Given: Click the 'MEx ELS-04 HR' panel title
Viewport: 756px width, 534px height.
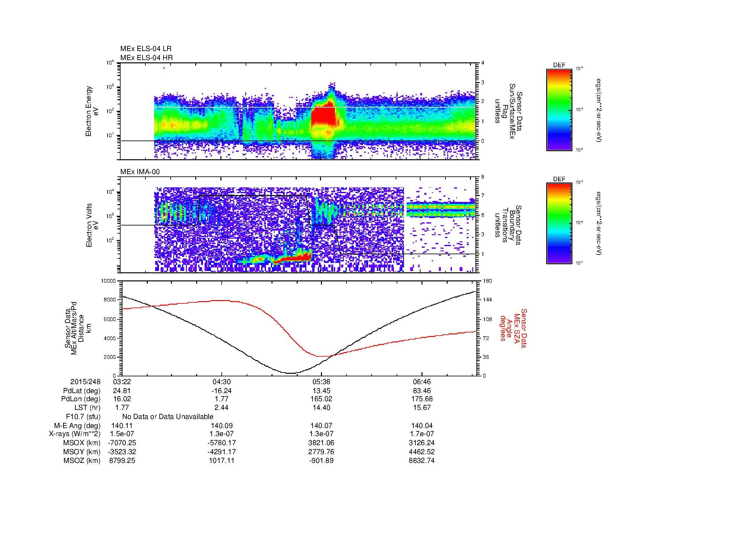Looking at the screenshot, I should coord(146,58).
